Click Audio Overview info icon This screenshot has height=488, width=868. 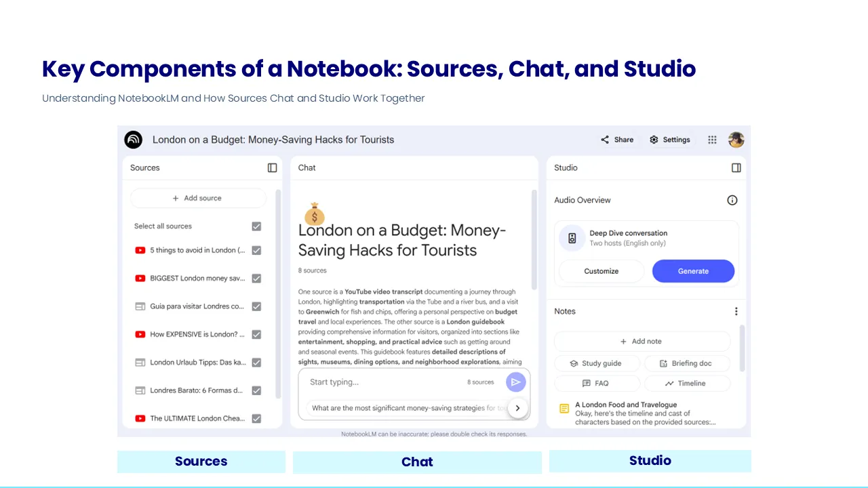pos(732,200)
